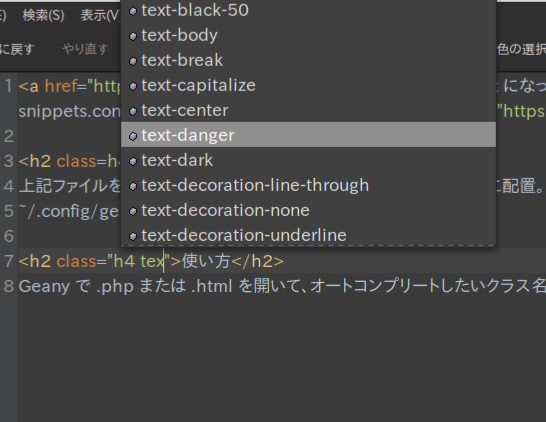
Task: Click line number 8 in margin
Action: pyautogui.click(x=8, y=286)
